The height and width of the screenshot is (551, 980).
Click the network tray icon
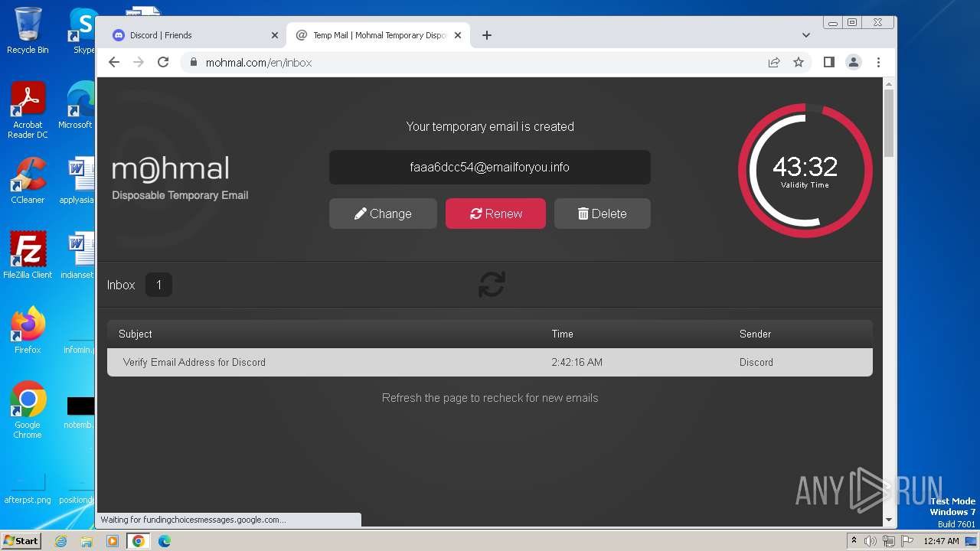click(x=889, y=541)
